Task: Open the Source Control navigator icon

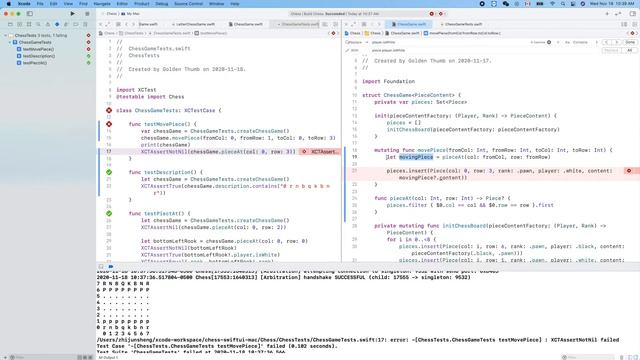Action: [x=20, y=24]
